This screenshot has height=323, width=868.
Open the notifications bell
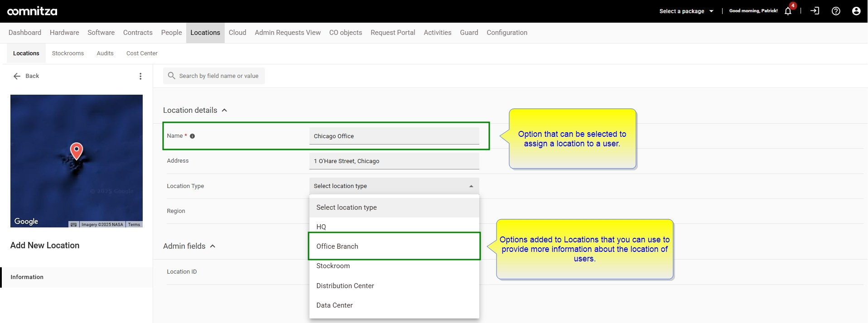788,11
